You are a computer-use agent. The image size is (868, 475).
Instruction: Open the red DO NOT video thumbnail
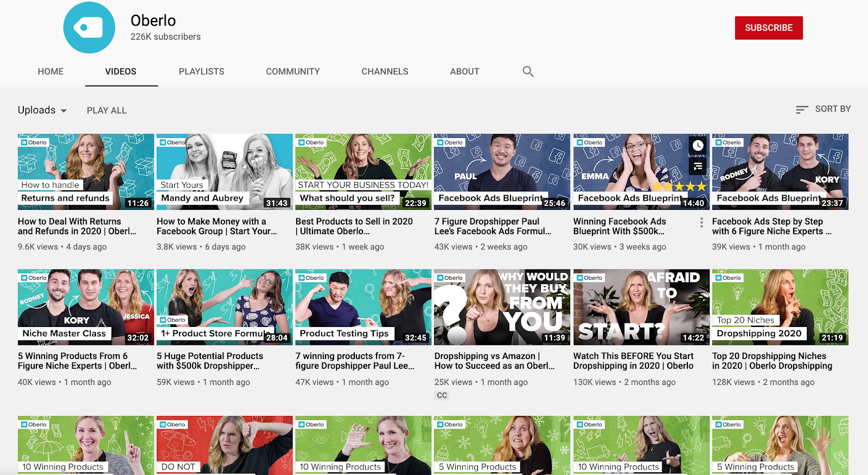tap(225, 446)
